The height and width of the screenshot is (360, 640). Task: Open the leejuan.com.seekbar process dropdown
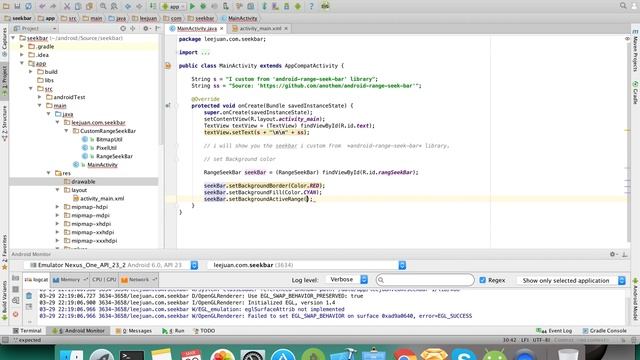[x=307, y=265]
